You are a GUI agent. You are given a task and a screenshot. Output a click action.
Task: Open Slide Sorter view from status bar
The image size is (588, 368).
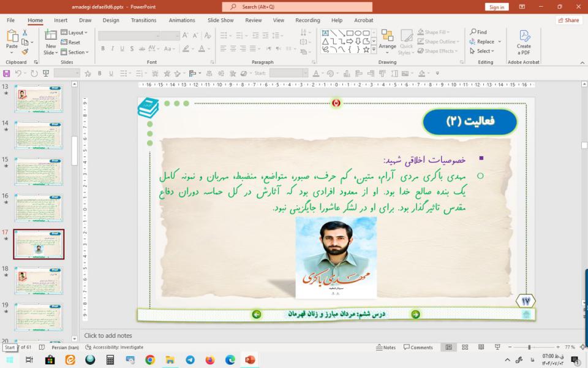coord(466,347)
